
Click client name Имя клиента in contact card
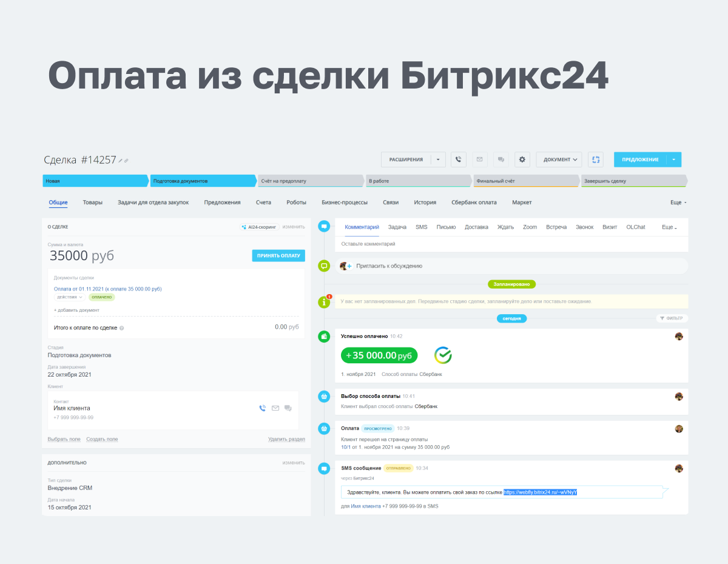point(72,408)
